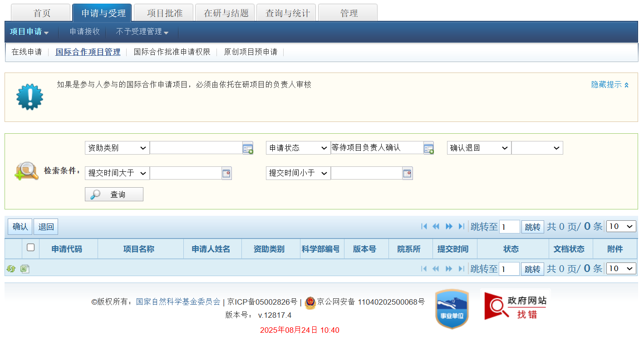Screen dimensions: 644x340
Task: Open calendar icon for 提交时间小于 date
Action: point(408,173)
